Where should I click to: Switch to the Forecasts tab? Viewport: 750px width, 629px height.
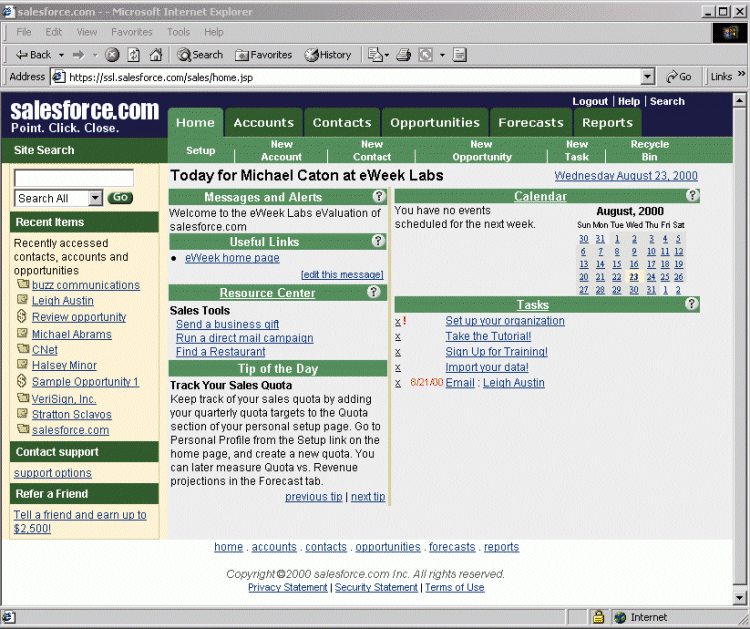531,122
